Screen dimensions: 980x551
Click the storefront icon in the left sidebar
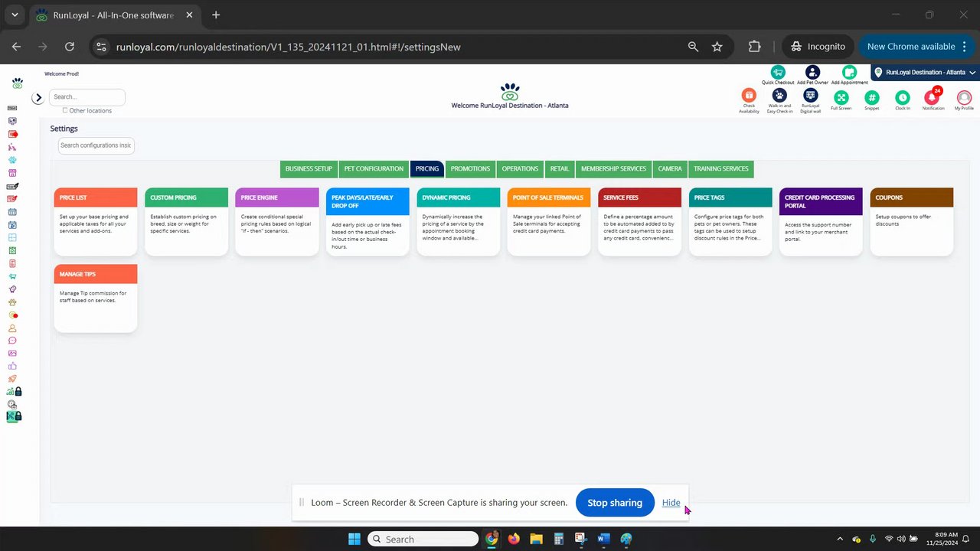click(x=12, y=173)
